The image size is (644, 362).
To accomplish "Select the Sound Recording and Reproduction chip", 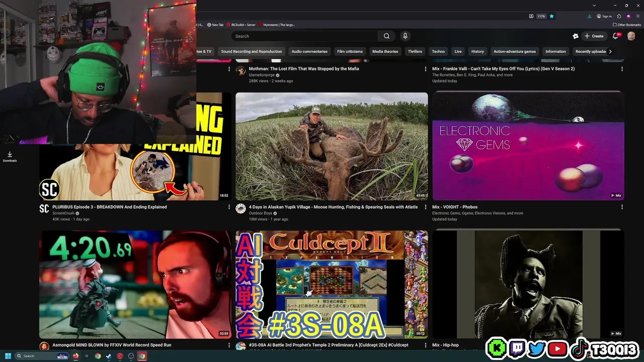I will [252, 51].
